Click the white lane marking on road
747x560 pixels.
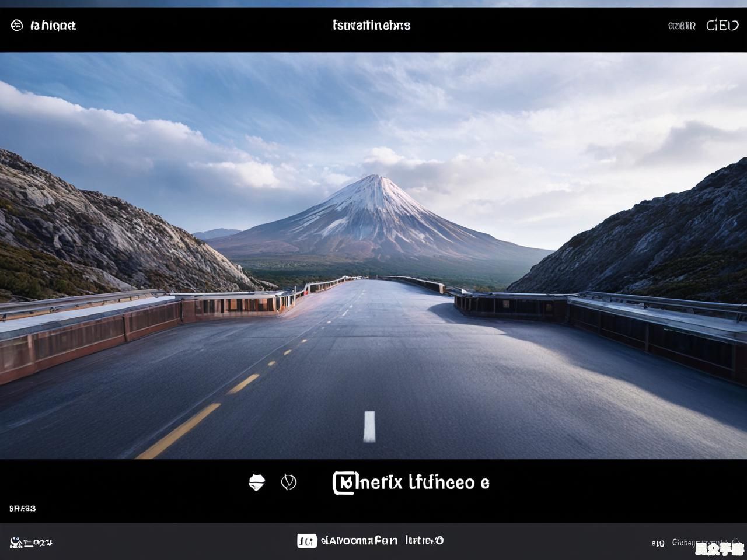click(x=369, y=426)
